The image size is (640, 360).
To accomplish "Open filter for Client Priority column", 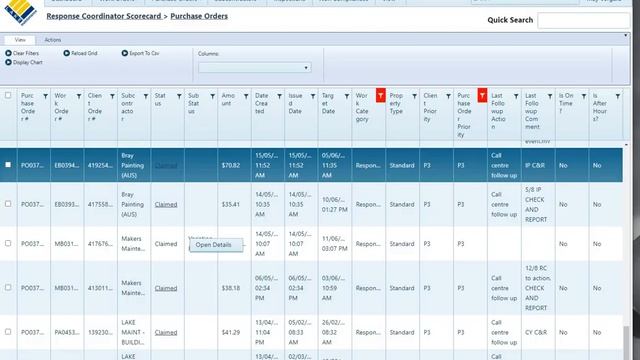I will click(449, 96).
